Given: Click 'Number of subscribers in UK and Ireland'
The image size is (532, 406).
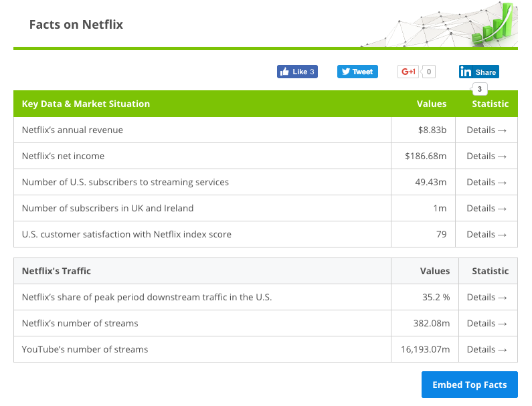Looking at the screenshot, I should pyautogui.click(x=108, y=208).
